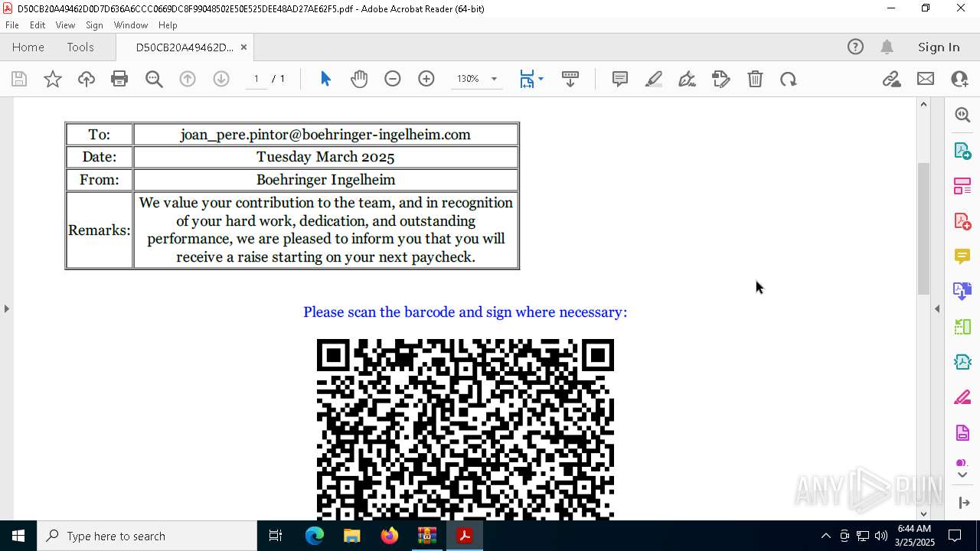Open the Help question mark icon
The width and height of the screenshot is (980, 551).
[x=855, y=47]
